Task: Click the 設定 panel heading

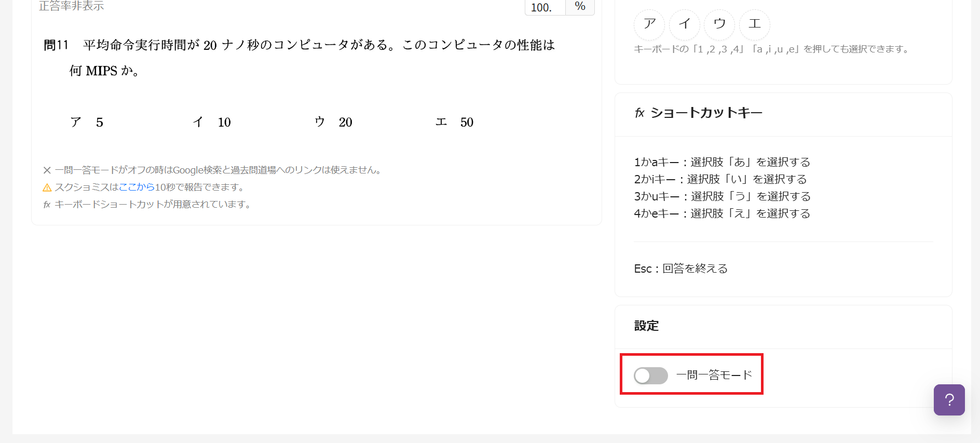Action: pos(646,326)
